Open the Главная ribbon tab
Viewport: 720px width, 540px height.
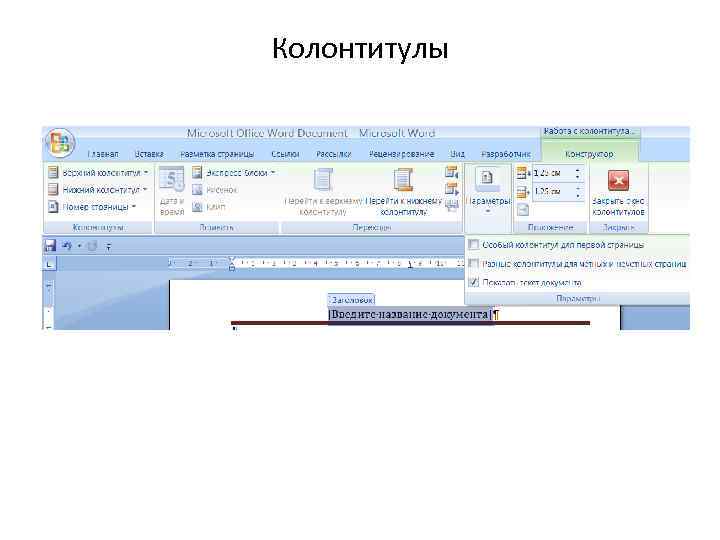[x=103, y=154]
